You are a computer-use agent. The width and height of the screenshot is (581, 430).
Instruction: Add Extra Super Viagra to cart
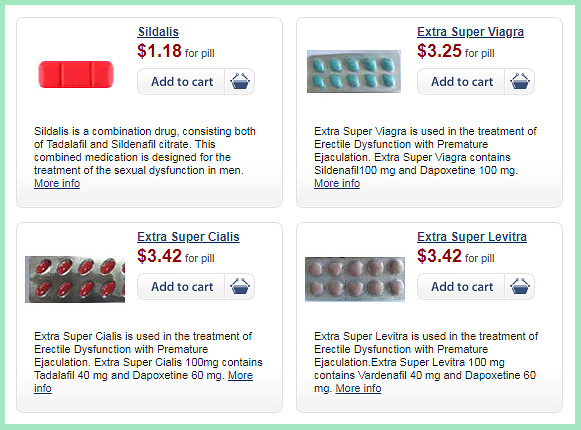462,82
